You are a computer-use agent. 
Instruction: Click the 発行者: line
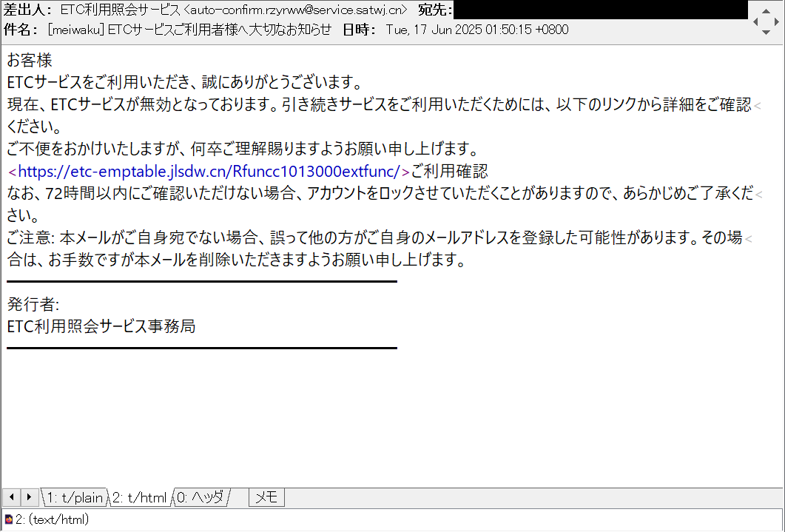33,304
